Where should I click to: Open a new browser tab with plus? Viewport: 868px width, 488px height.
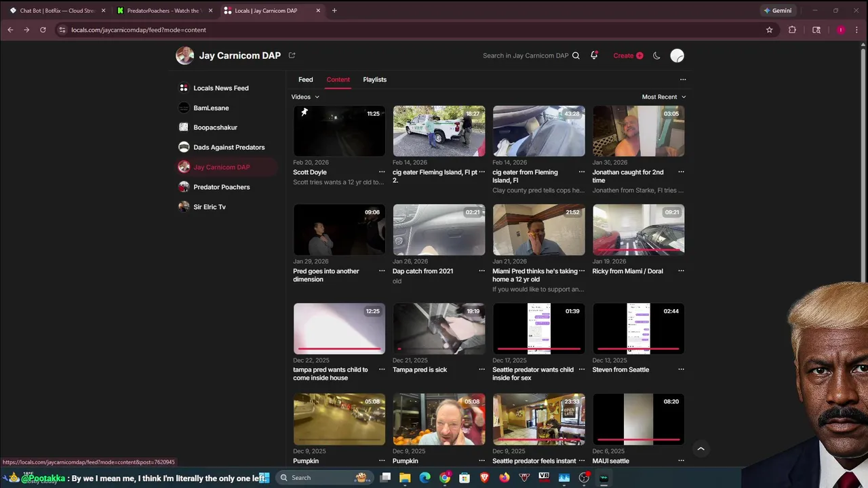point(334,11)
